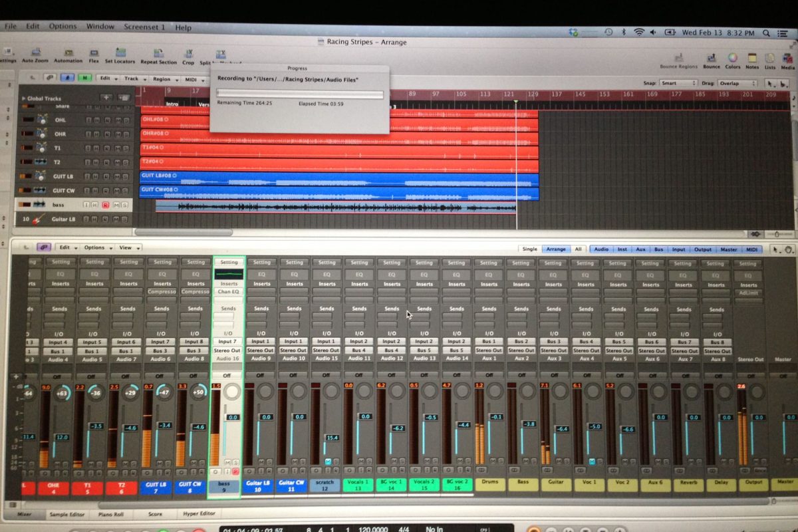Open the mixer Options dropdown
The image size is (798, 532).
[x=98, y=247]
